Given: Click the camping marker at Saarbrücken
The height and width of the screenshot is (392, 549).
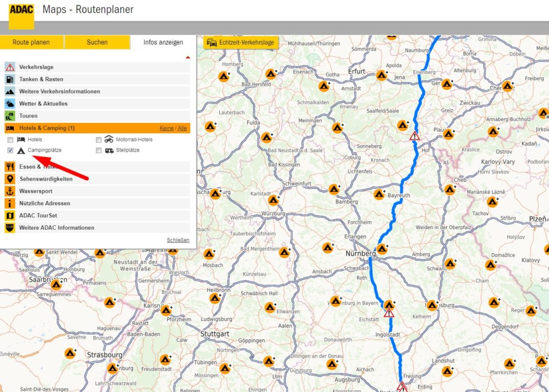Looking at the screenshot, I should (56, 285).
